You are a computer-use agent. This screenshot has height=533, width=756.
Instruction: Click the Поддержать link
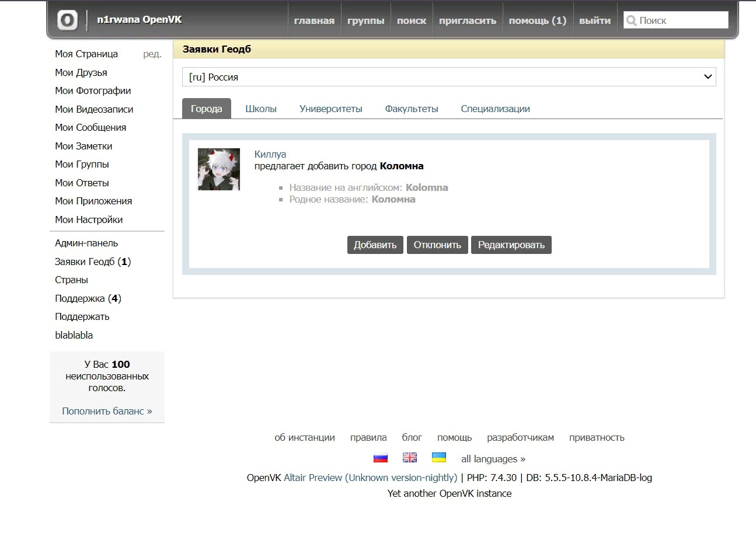[x=82, y=316]
